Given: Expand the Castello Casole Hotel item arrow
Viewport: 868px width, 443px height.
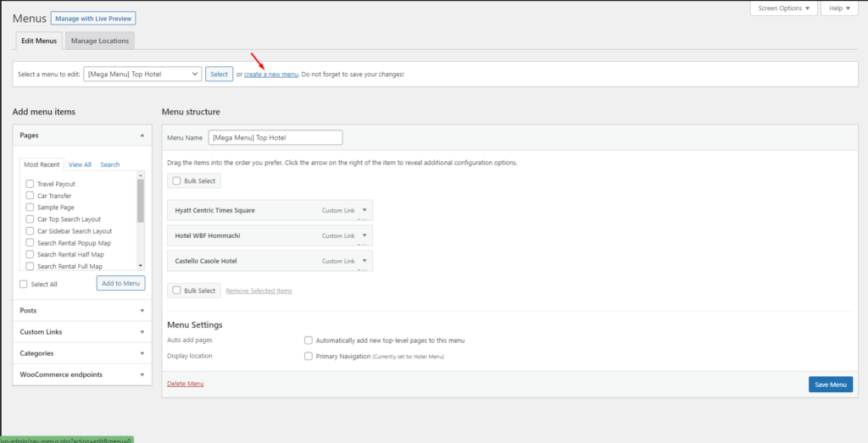Looking at the screenshot, I should [x=364, y=261].
